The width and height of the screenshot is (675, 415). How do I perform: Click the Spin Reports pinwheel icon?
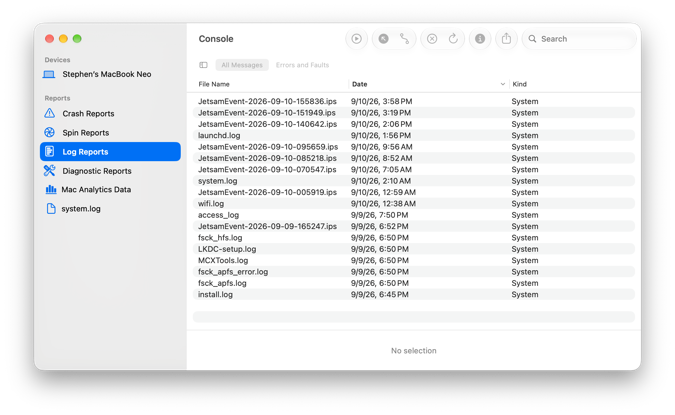coord(50,133)
